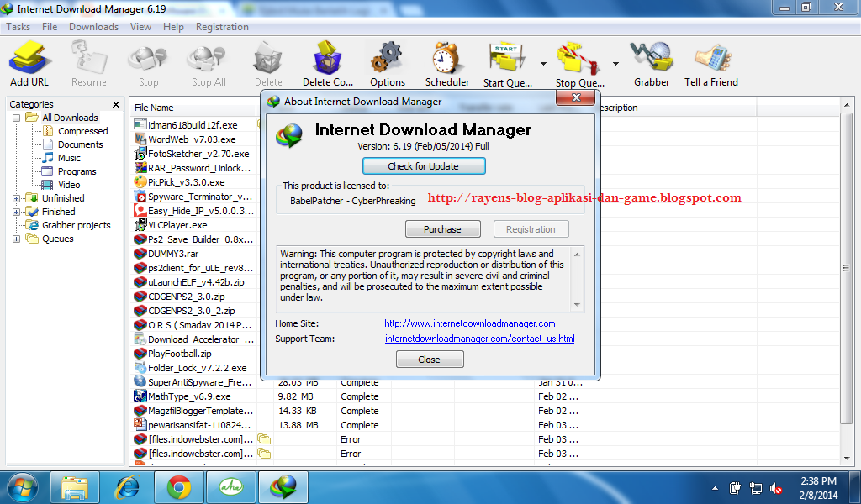
Task: Open Stop Queue dropdown arrow
Action: 615,64
